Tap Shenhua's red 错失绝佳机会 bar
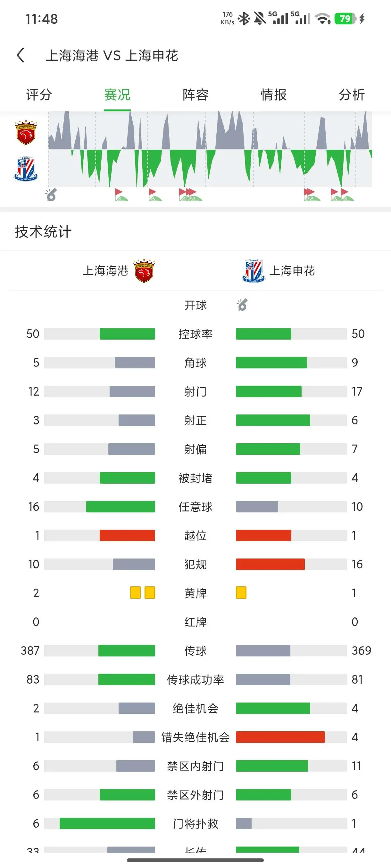The width and height of the screenshot is (391, 868). coord(280,737)
